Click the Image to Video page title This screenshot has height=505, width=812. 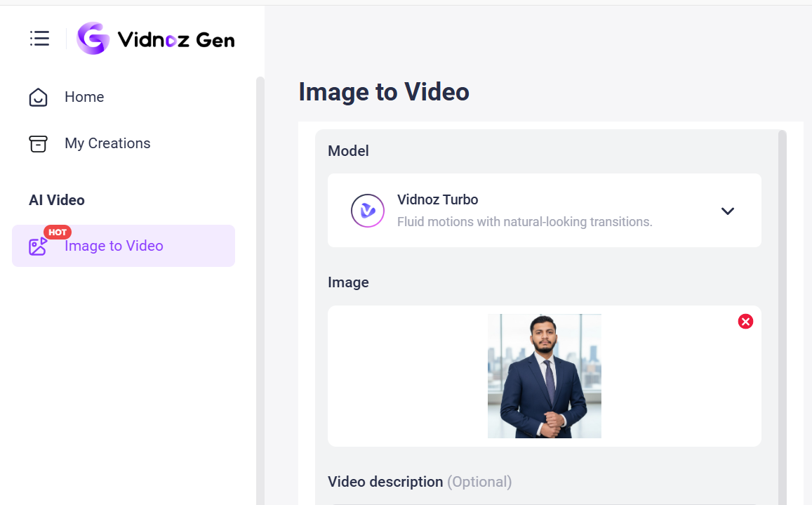click(x=383, y=92)
